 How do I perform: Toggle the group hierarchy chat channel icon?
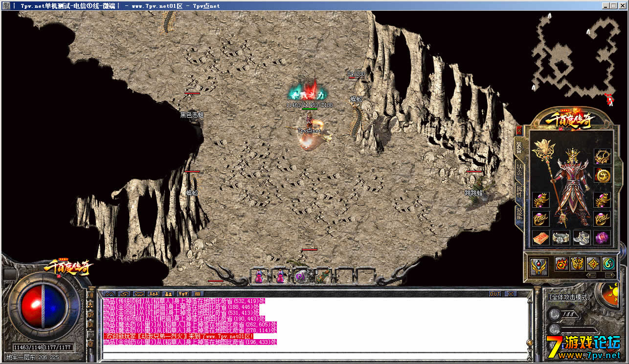90,305
